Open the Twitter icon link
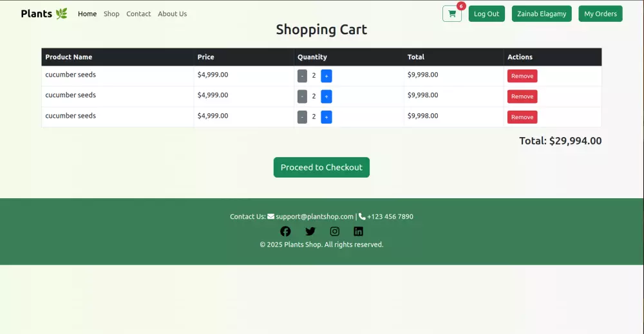This screenshot has width=644, height=334. click(310, 232)
